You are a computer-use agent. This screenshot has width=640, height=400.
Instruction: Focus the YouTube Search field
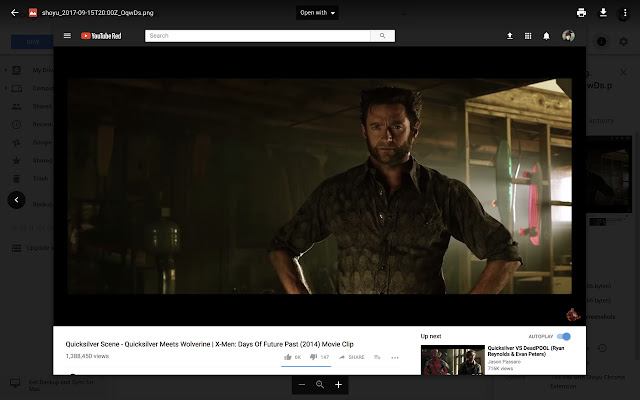pos(258,36)
